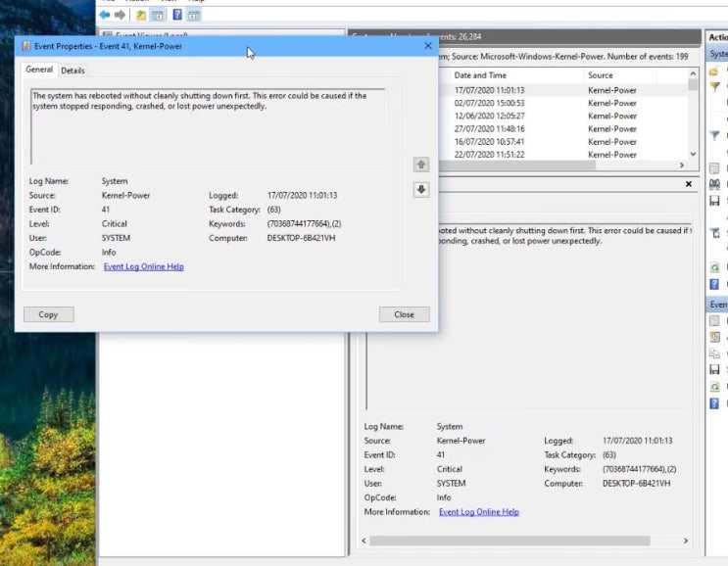728x566 pixels.
Task: Click the event list vertical scrollbar up arrow
Action: [x=693, y=73]
